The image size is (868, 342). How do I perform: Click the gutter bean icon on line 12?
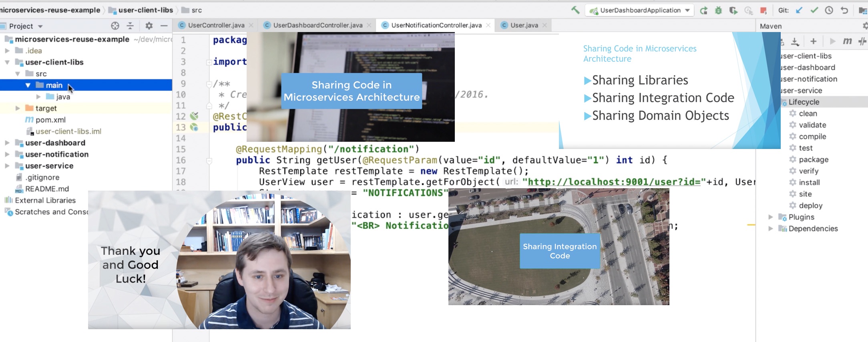pyautogui.click(x=194, y=116)
